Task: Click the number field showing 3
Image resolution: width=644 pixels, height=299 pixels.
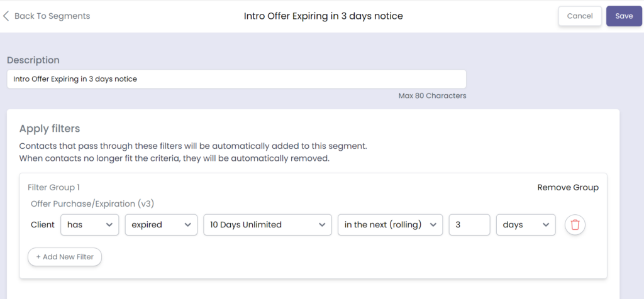Action: tap(469, 225)
